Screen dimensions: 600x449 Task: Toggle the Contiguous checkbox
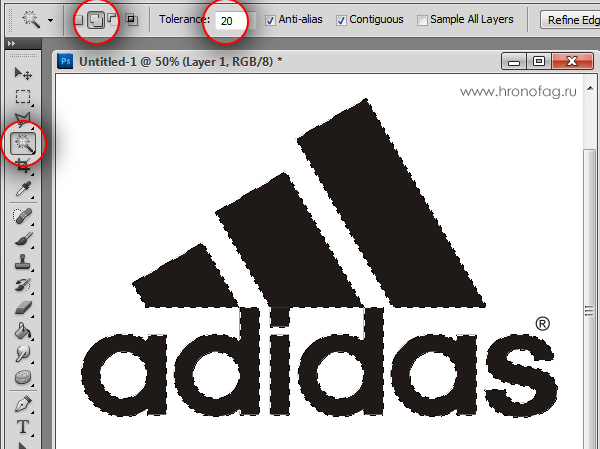click(x=341, y=20)
